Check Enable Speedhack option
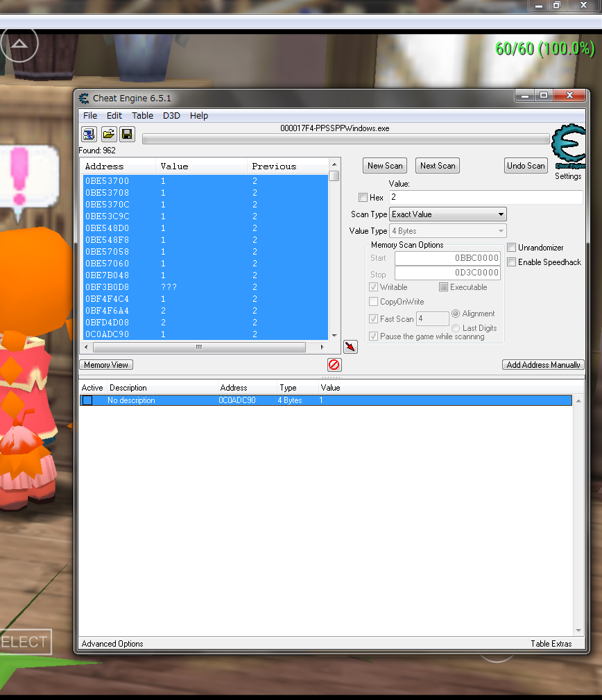Screen dimensions: 602x700 click(x=512, y=262)
